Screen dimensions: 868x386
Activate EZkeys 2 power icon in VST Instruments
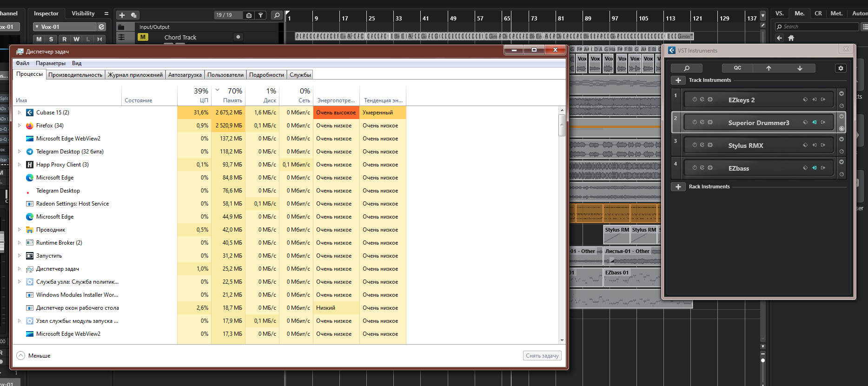click(x=695, y=100)
